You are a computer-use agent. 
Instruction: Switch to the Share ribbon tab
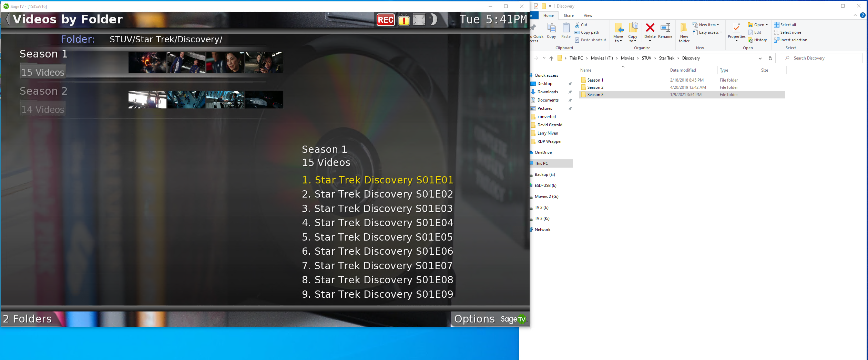tap(569, 15)
